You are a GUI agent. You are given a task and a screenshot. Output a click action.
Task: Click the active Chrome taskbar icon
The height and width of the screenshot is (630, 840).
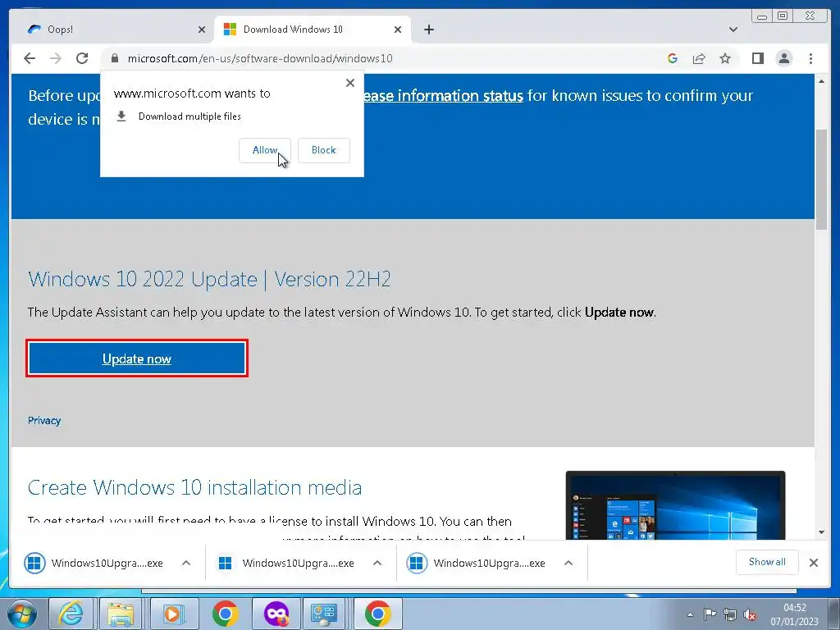pos(378,614)
